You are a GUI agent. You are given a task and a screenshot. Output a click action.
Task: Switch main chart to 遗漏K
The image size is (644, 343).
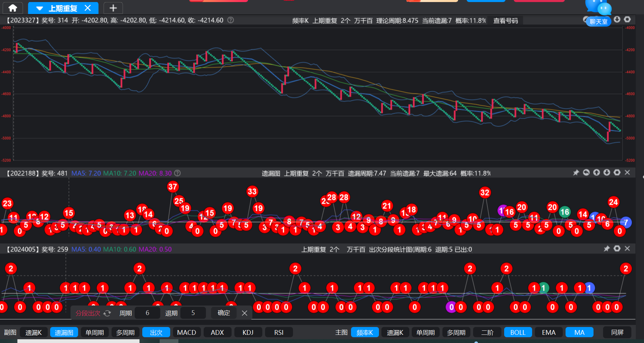(x=395, y=332)
